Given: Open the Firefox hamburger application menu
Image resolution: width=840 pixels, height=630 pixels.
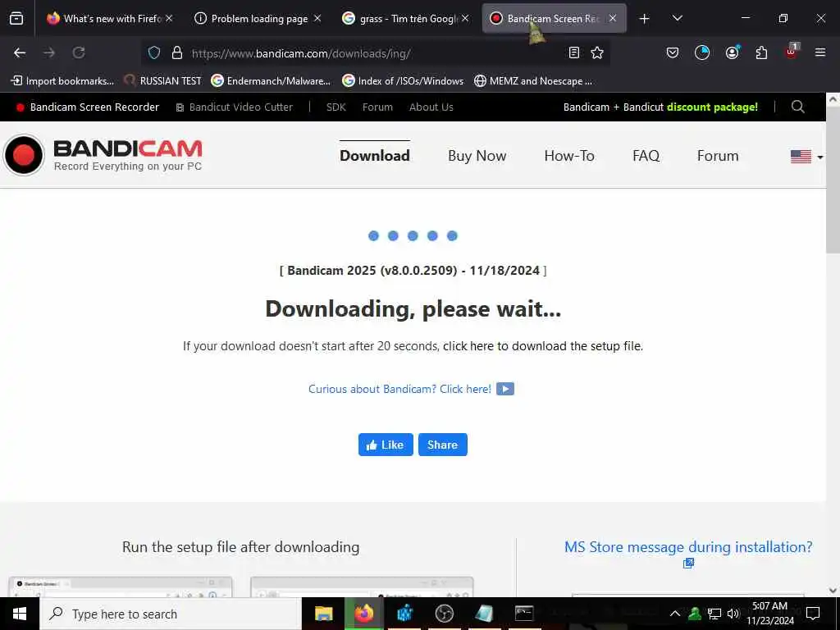Looking at the screenshot, I should point(819,52).
